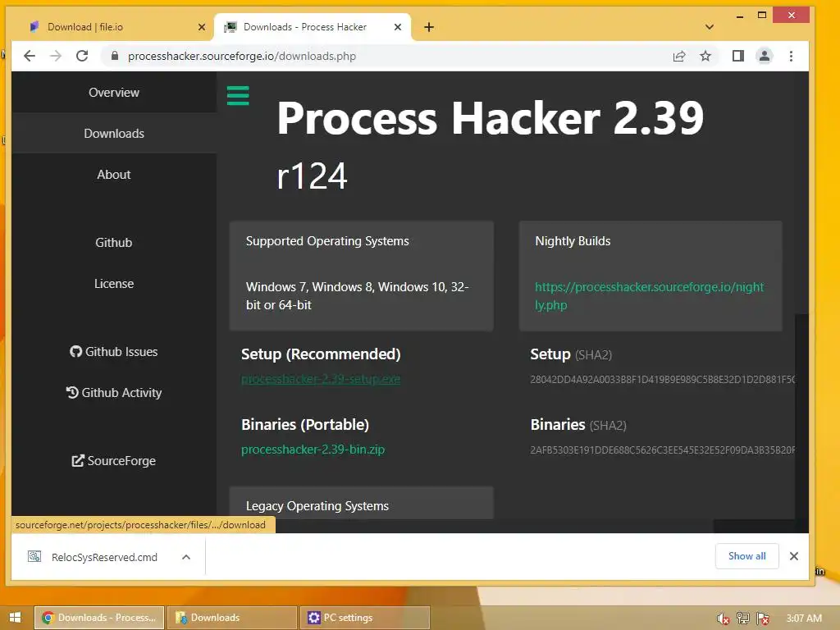View site info via the padlock icon
The height and width of the screenshot is (630, 840).
click(x=114, y=56)
